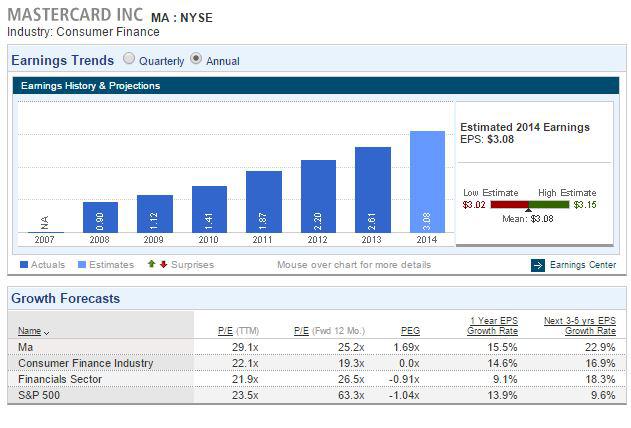Sort by PEG column header
This screenshot has width=631, height=428.
(x=410, y=331)
